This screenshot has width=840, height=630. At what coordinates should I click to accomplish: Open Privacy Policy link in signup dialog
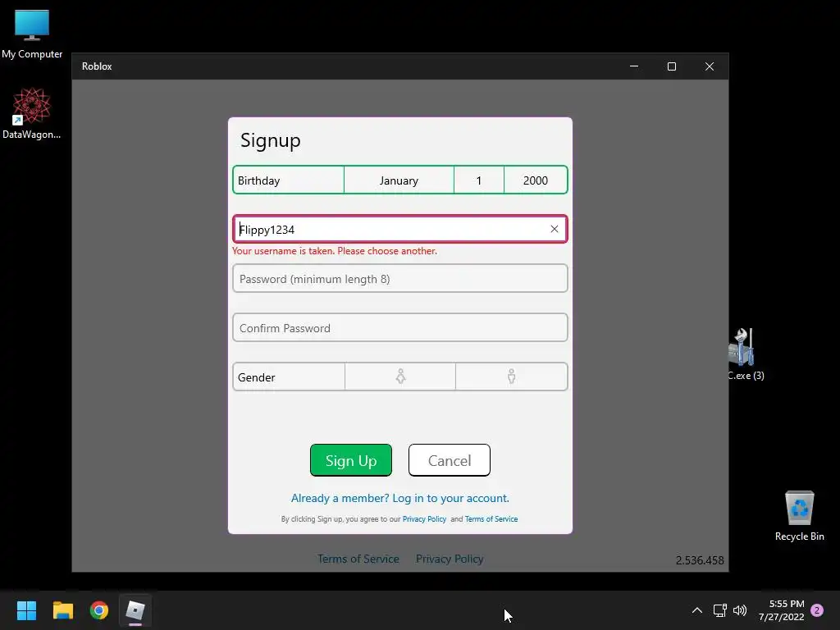tap(424, 519)
